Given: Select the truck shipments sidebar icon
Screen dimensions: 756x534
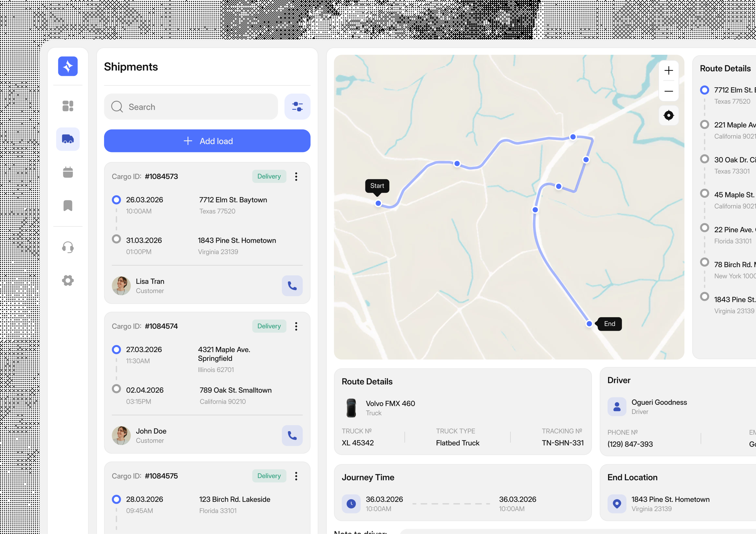Looking at the screenshot, I should coord(68,139).
